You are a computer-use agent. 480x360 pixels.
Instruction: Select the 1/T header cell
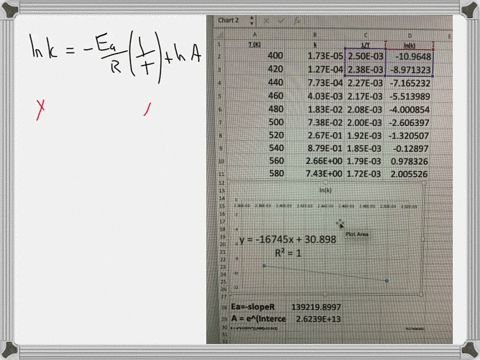coord(365,45)
